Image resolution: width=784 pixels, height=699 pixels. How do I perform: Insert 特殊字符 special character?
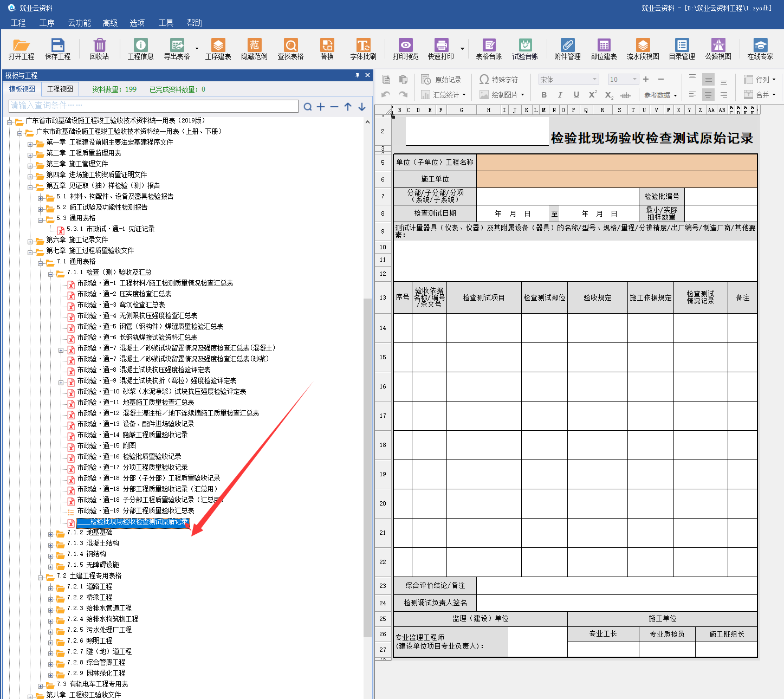(499, 80)
